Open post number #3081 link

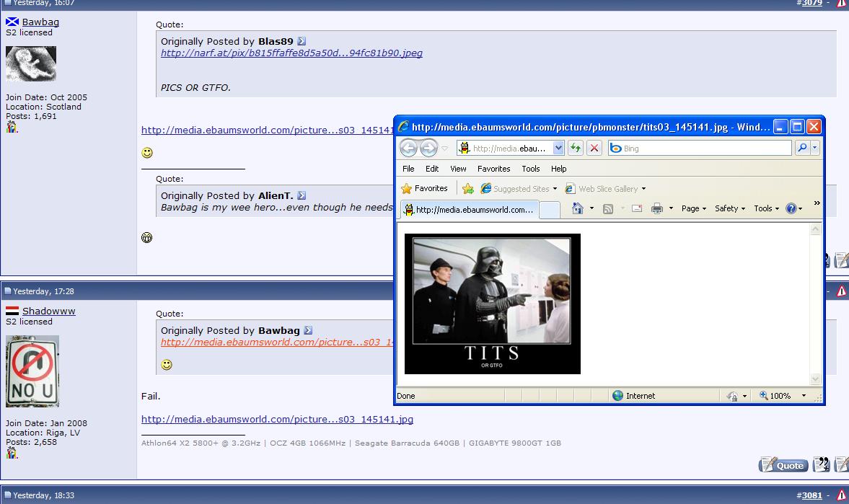tap(811, 495)
